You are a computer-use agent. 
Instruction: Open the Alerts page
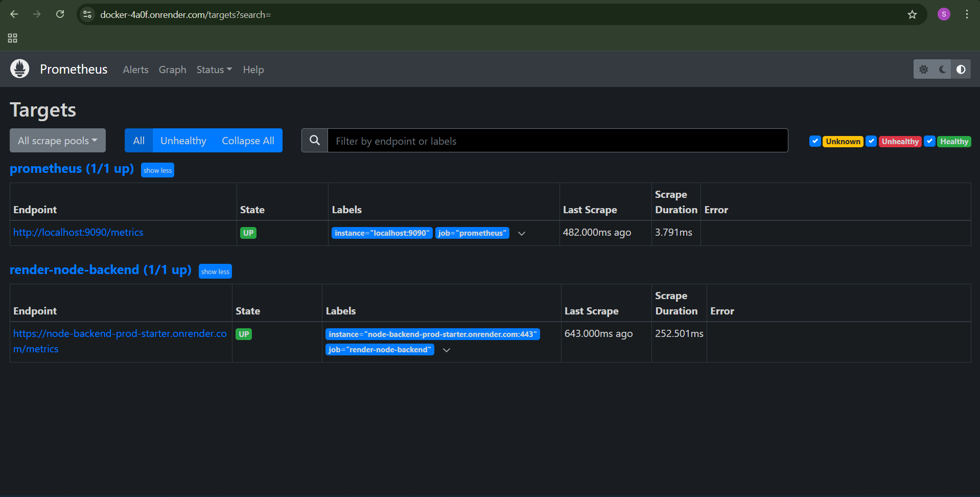pyautogui.click(x=135, y=70)
